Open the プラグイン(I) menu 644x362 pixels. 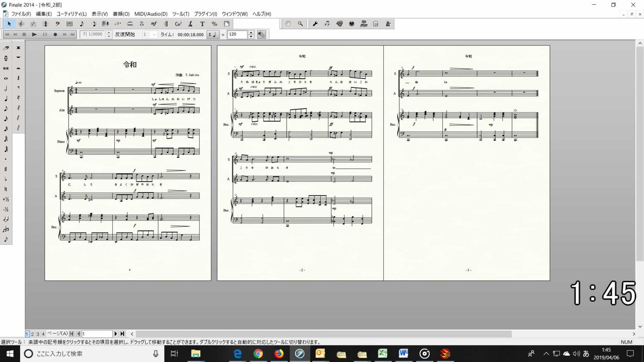click(206, 13)
